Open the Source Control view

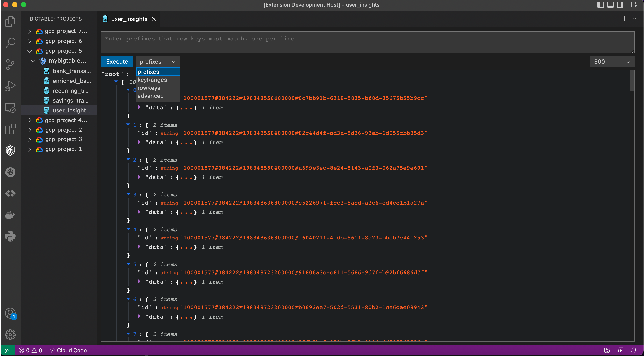point(10,65)
